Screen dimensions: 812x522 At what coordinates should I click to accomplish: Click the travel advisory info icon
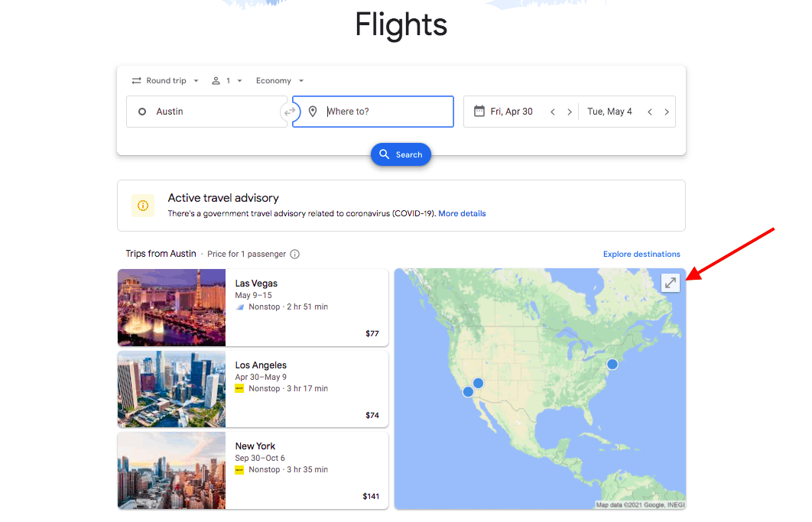tap(143, 205)
